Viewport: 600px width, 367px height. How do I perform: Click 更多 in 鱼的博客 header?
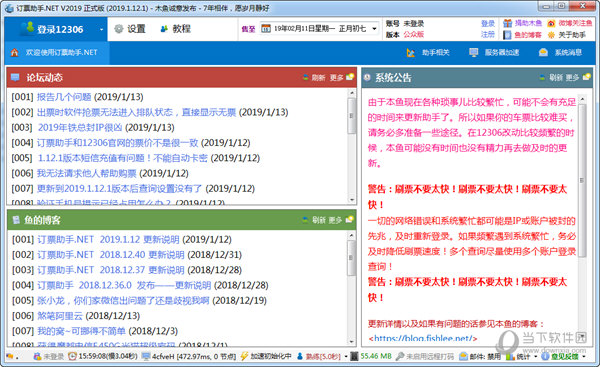pyautogui.click(x=335, y=220)
